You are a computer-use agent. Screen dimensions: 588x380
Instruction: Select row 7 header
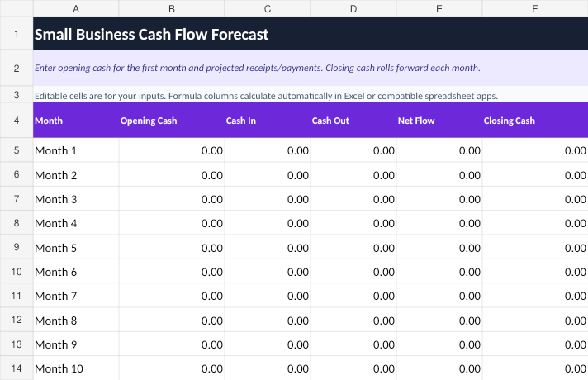point(17,198)
